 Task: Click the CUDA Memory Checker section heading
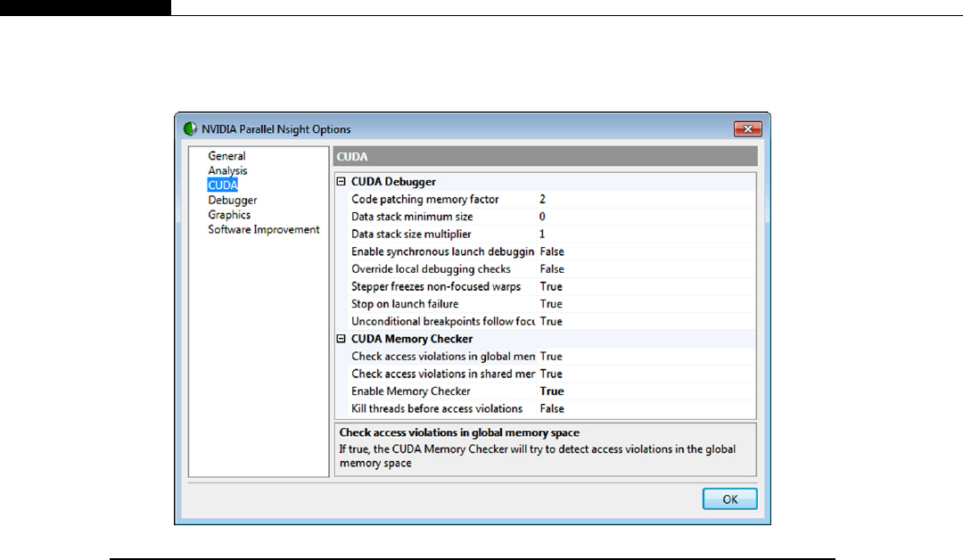[411, 339]
